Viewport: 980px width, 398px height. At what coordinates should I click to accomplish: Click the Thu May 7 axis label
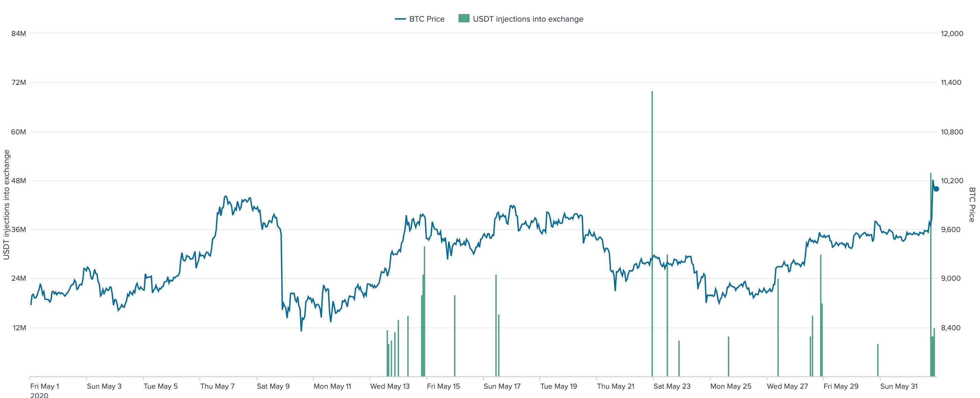(x=217, y=386)
